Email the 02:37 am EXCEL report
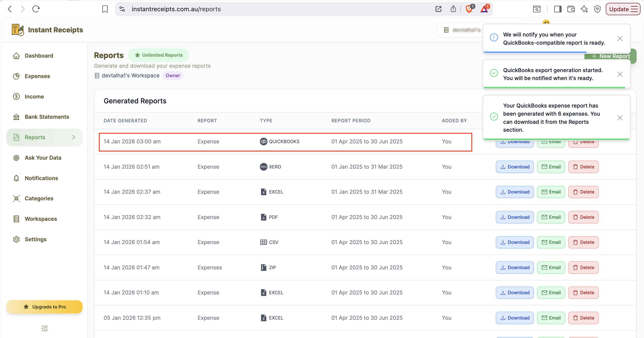 [x=551, y=192]
